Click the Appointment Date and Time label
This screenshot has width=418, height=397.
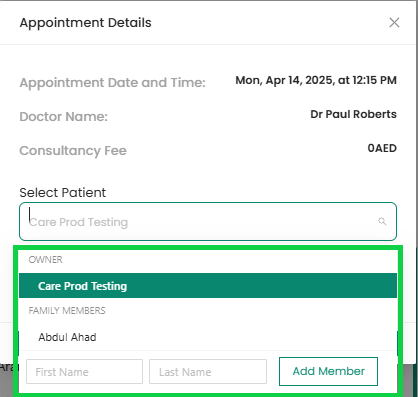click(113, 83)
